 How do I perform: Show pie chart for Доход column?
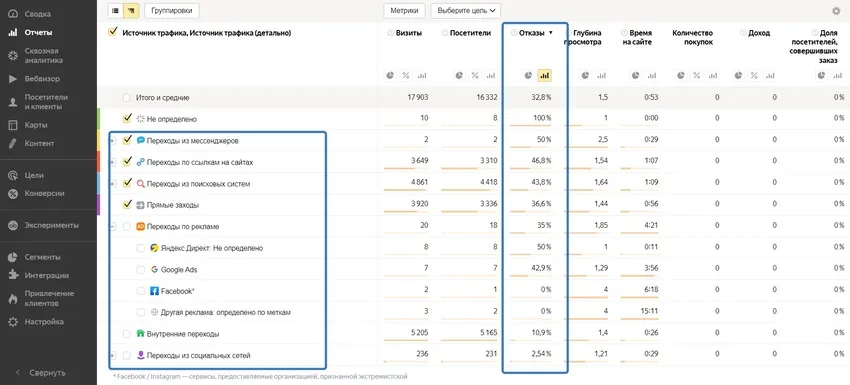(x=738, y=75)
